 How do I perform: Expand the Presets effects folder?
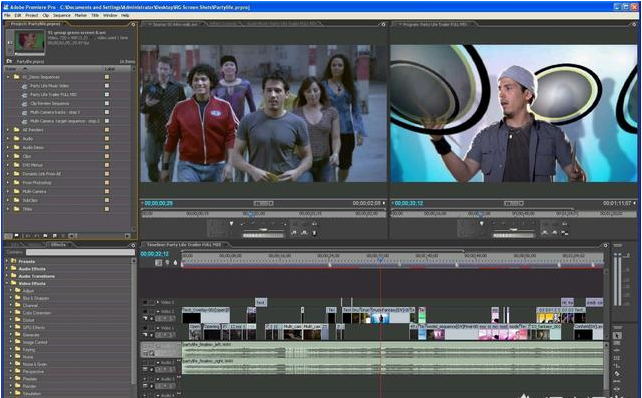click(x=7, y=261)
